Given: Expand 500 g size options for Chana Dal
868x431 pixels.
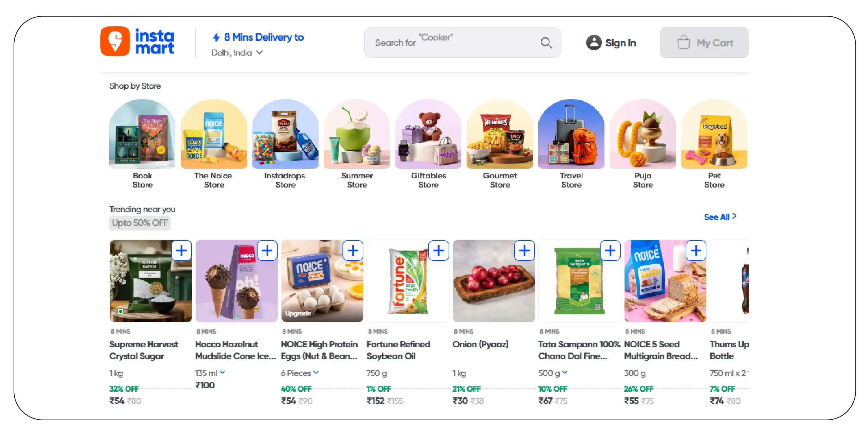Looking at the screenshot, I should pos(565,372).
